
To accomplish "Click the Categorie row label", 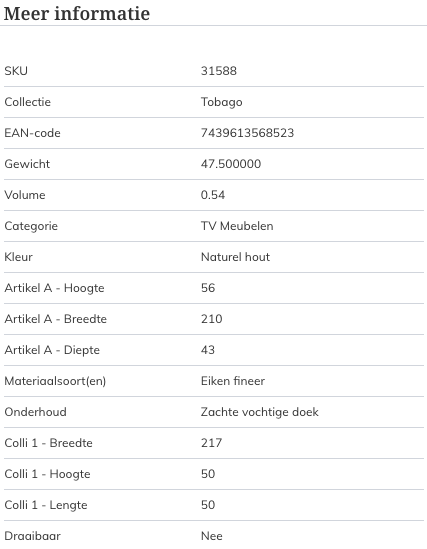I will 31,226.
